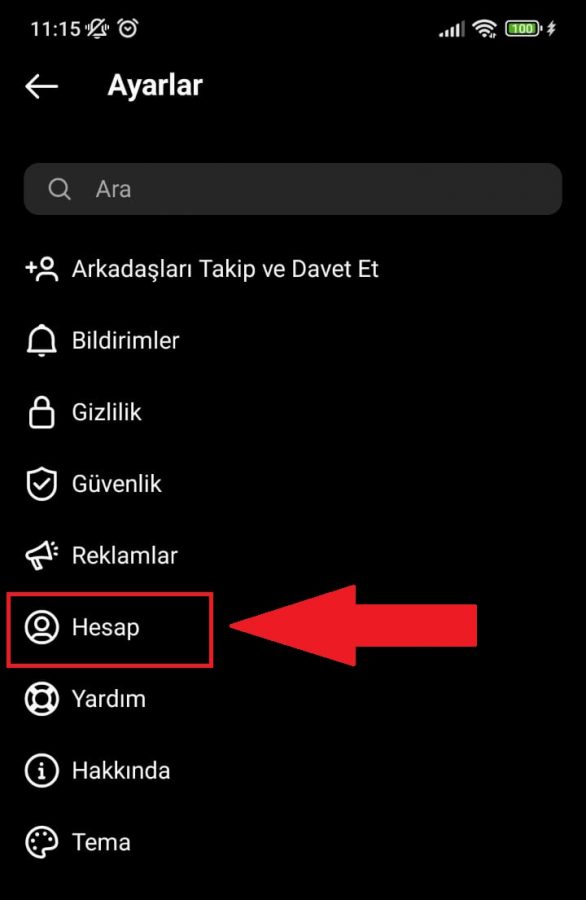Tap the lifebuoy icon for Yardım
This screenshot has height=900, width=586.
[42, 699]
